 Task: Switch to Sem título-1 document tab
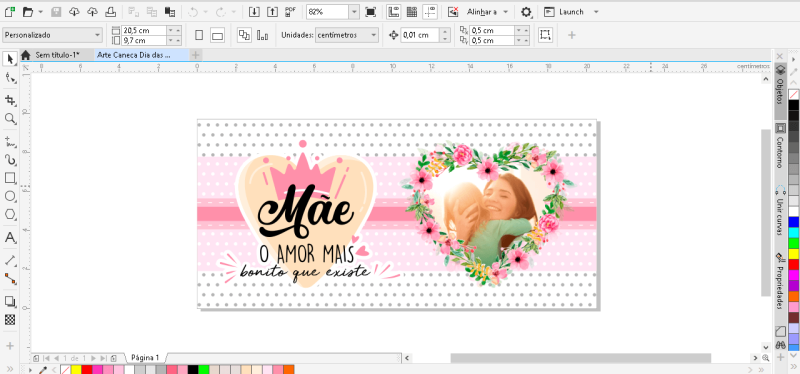pos(57,55)
